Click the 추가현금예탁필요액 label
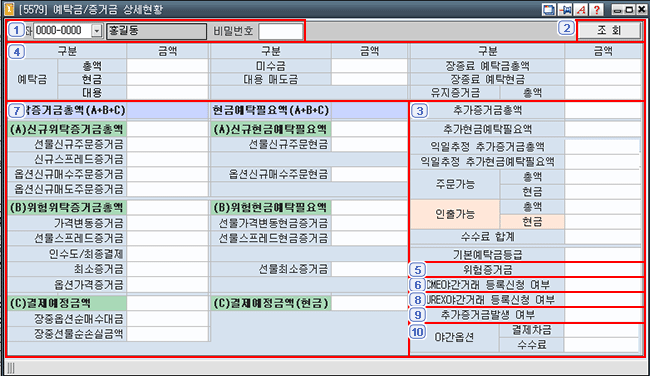The width and height of the screenshot is (650, 376). (487, 129)
